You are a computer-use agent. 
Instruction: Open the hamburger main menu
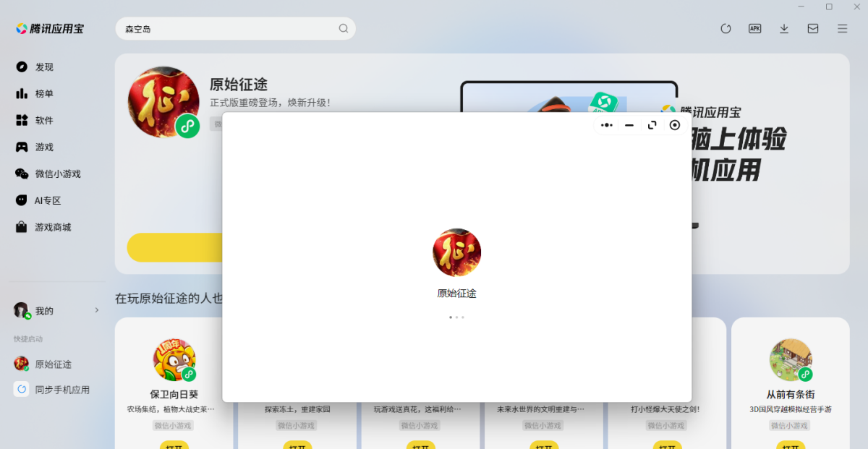pyautogui.click(x=843, y=29)
